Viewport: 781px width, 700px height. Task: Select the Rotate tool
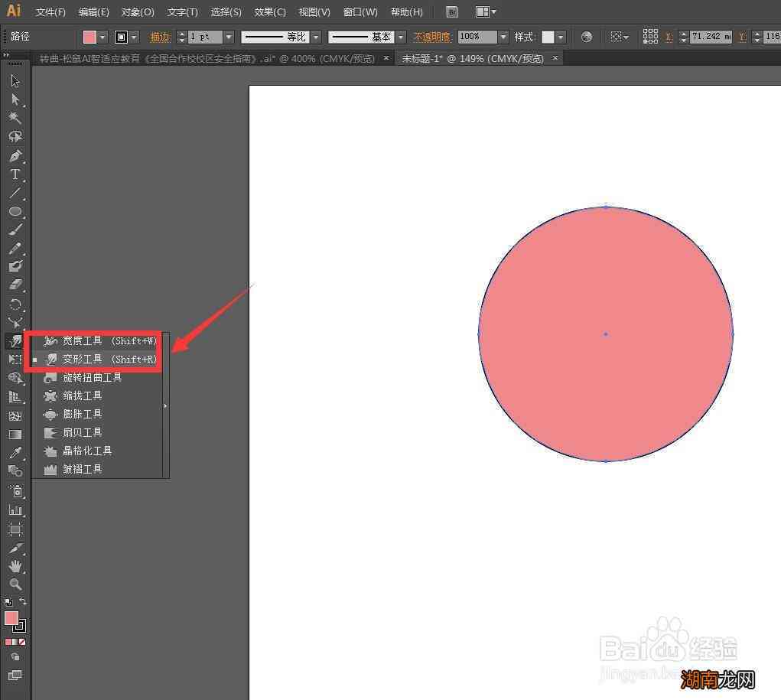(15, 304)
